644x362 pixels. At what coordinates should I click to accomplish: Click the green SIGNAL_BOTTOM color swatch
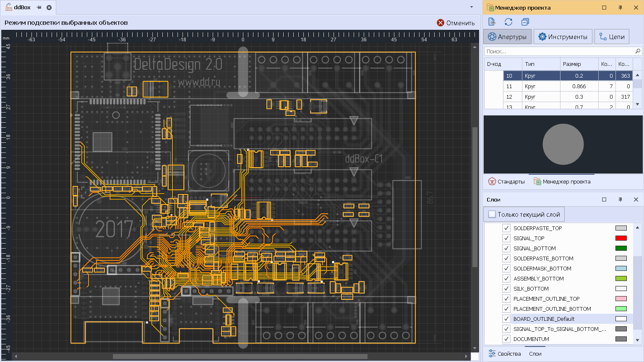[621, 248]
